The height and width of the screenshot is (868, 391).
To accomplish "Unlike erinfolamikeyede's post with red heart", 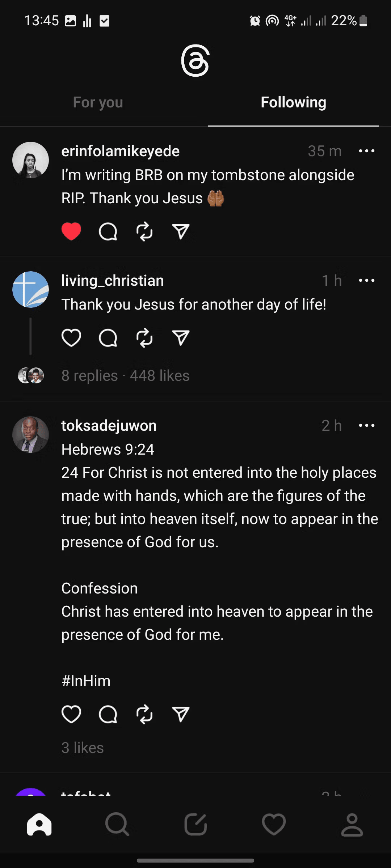I will click(71, 231).
